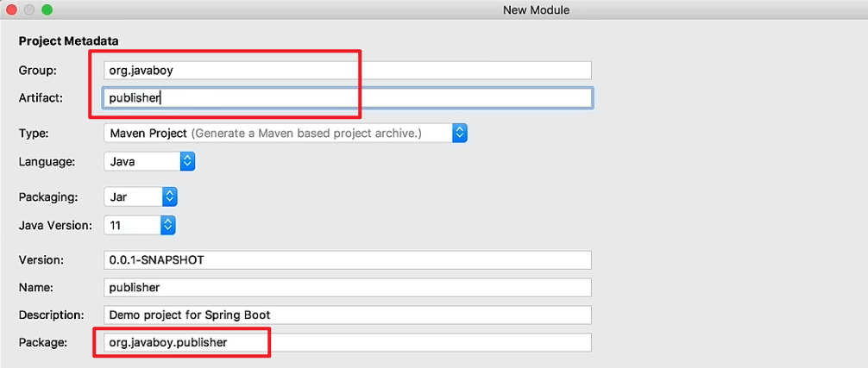Click the blue stepper icon beside Jar
The image size is (868, 368).
point(169,196)
